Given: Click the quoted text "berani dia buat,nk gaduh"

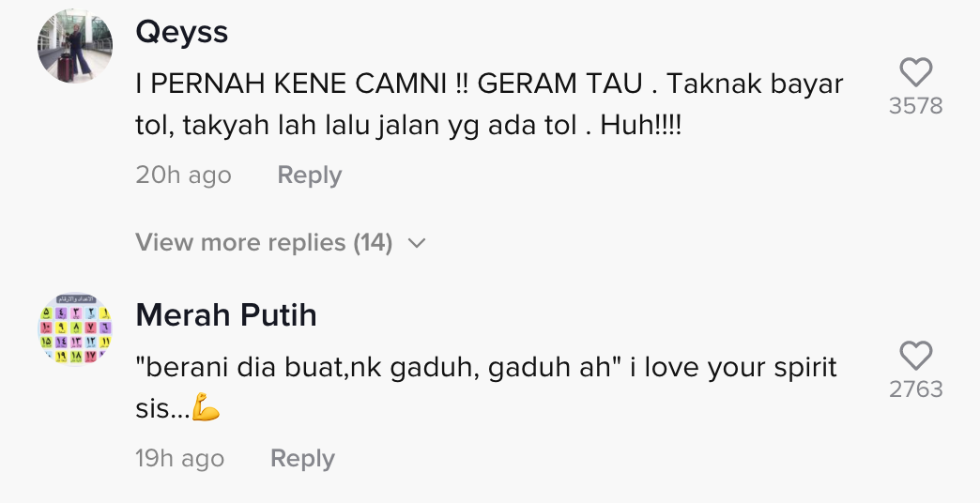Looking at the screenshot, I should (x=310, y=367).
